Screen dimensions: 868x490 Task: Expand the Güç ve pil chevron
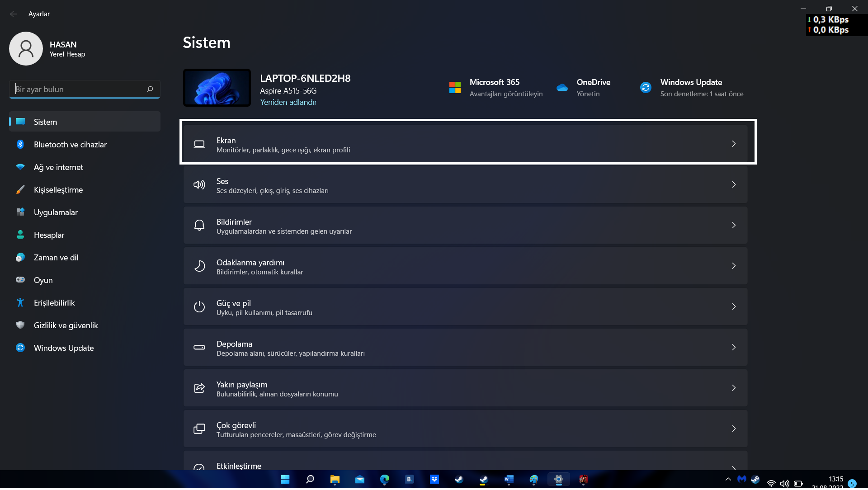tap(734, 306)
